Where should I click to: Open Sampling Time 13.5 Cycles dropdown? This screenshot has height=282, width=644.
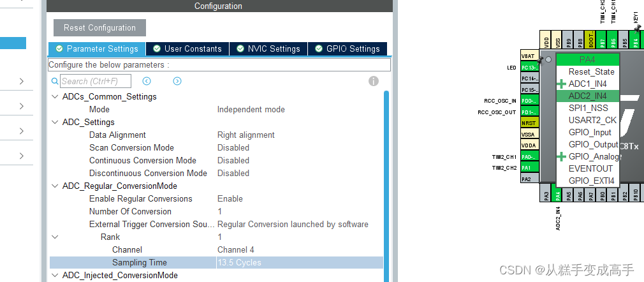pos(300,263)
